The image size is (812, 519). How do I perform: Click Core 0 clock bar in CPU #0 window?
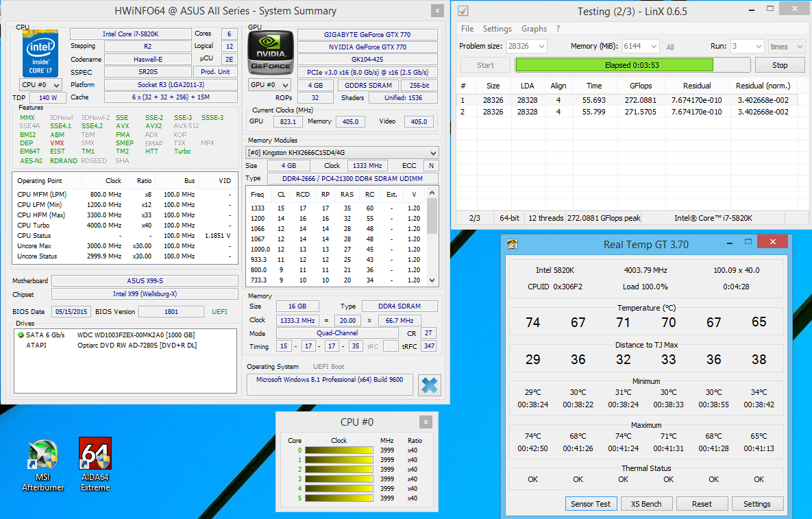(339, 450)
